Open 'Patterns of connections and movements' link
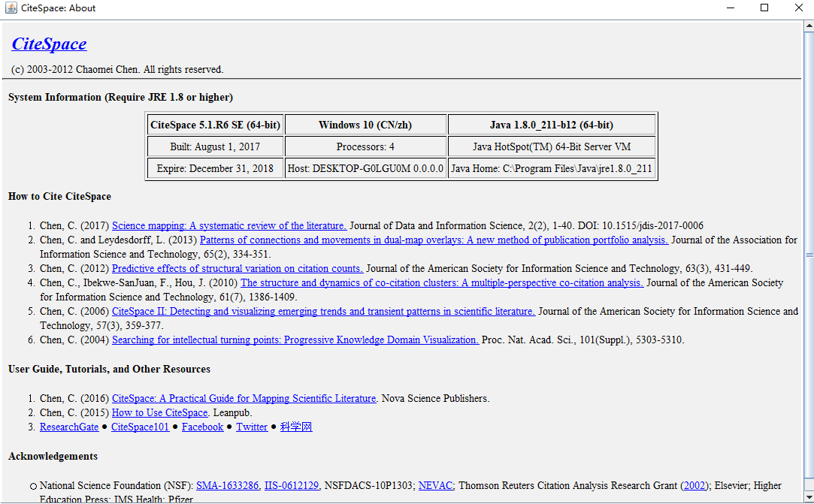 coord(434,240)
